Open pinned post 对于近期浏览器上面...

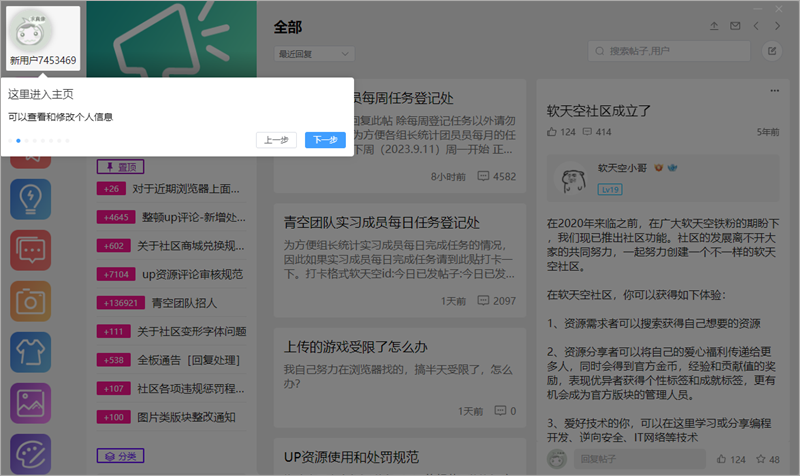pos(186,189)
